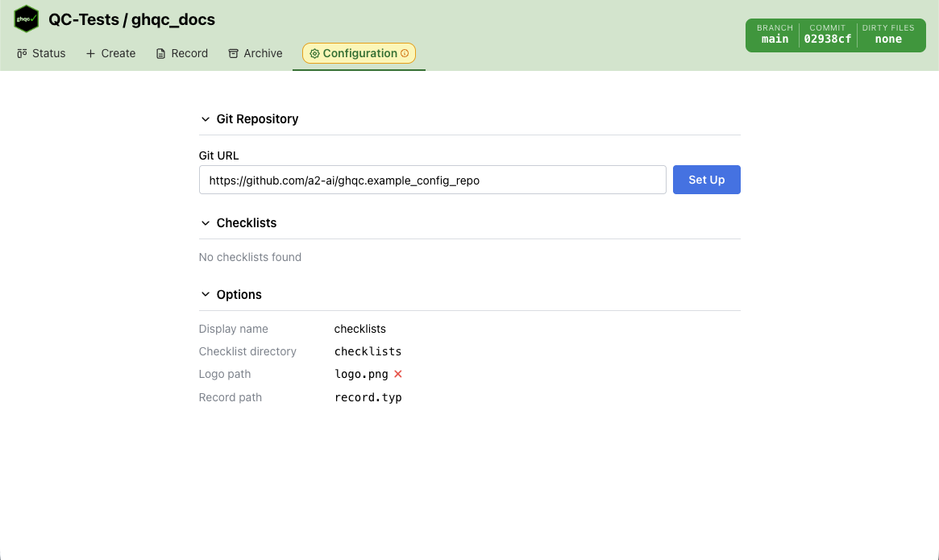
Task: Focus the Git URL input field
Action: click(x=432, y=180)
